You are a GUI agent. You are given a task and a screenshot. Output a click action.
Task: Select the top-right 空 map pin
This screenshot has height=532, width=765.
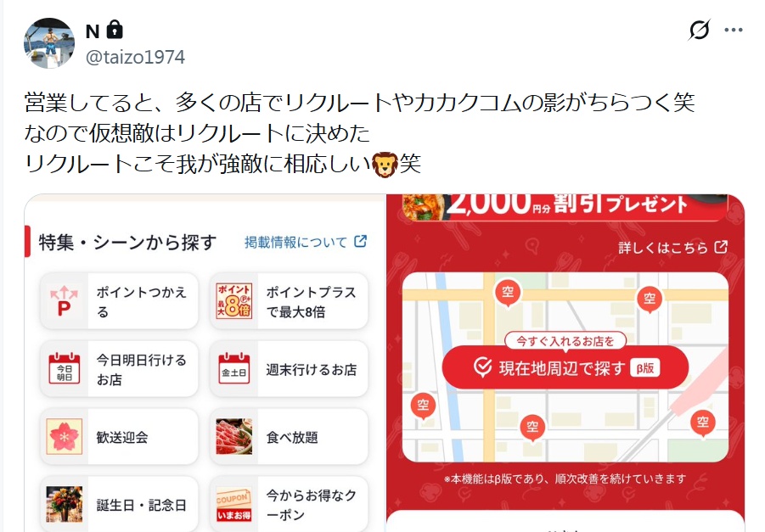pyautogui.click(x=650, y=300)
